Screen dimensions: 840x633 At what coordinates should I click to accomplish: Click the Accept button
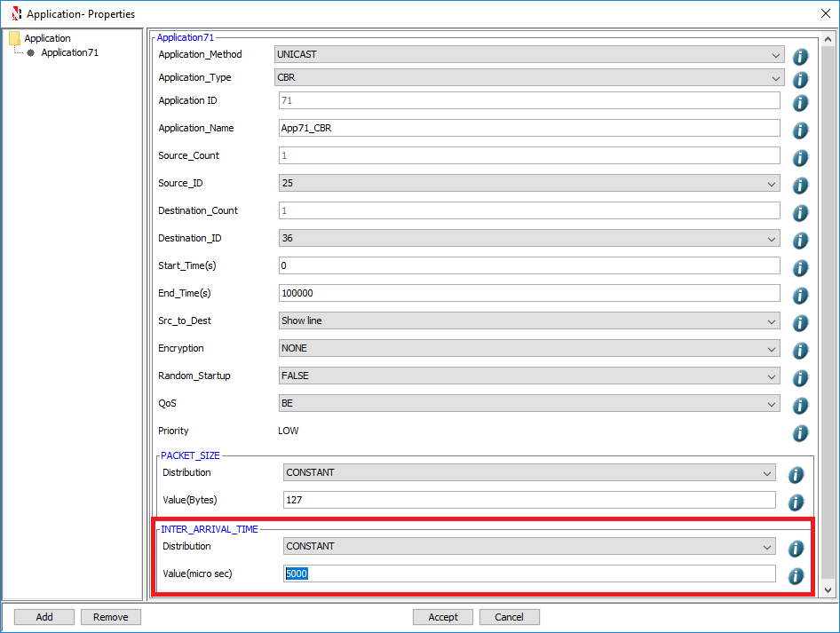tap(442, 616)
